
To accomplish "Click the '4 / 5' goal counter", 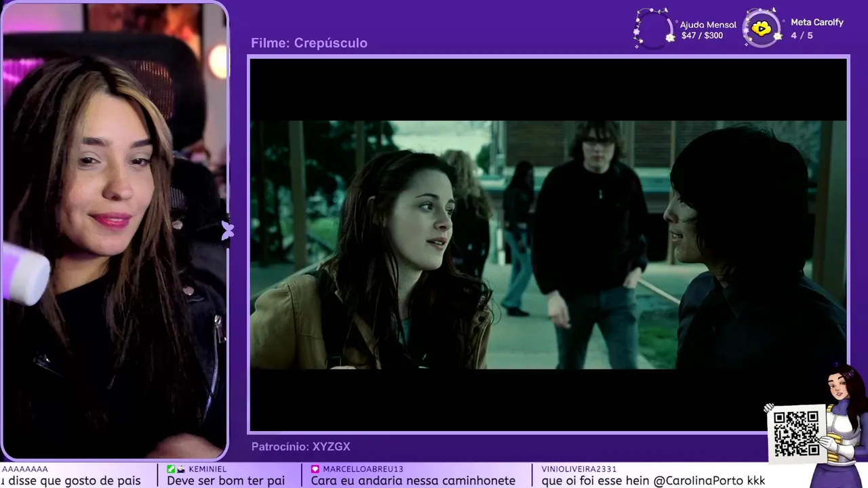I will pyautogui.click(x=802, y=35).
